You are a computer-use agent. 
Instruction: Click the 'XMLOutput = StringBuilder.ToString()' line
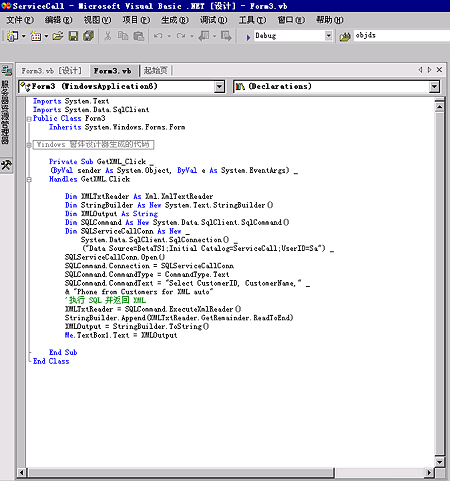tap(137, 326)
